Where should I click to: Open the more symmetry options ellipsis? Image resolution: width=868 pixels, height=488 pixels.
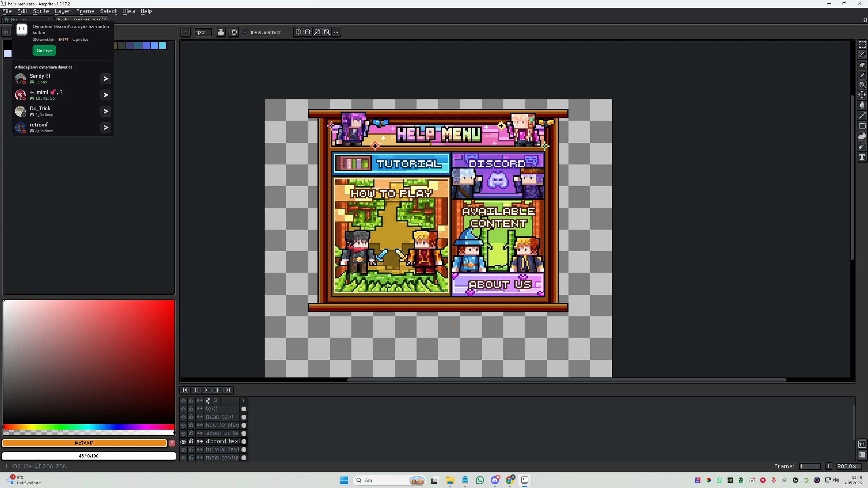(336, 32)
